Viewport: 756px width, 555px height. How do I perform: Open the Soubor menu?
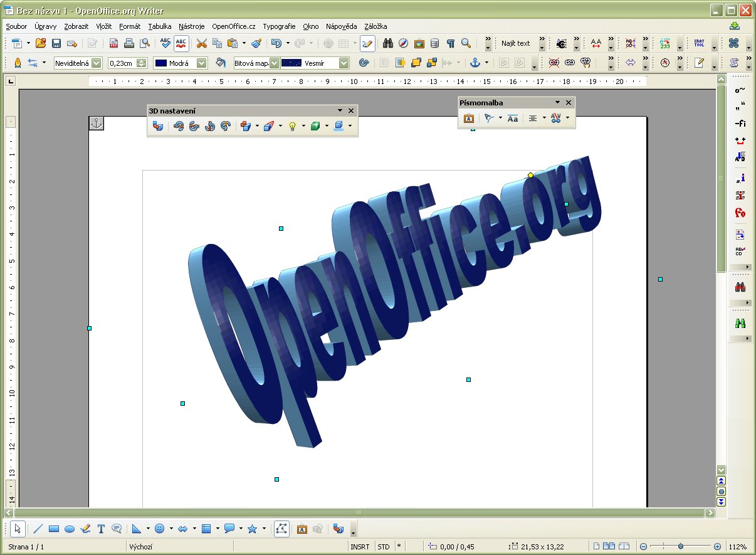click(x=16, y=26)
